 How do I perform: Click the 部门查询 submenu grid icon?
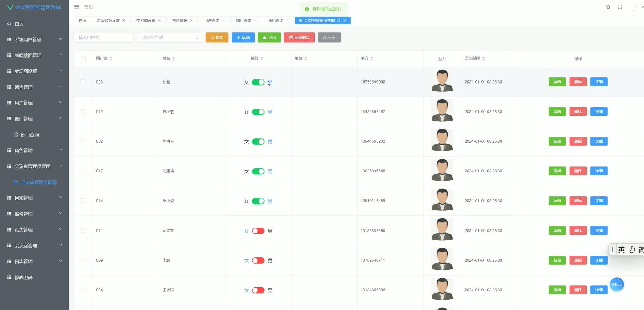[x=15, y=134]
